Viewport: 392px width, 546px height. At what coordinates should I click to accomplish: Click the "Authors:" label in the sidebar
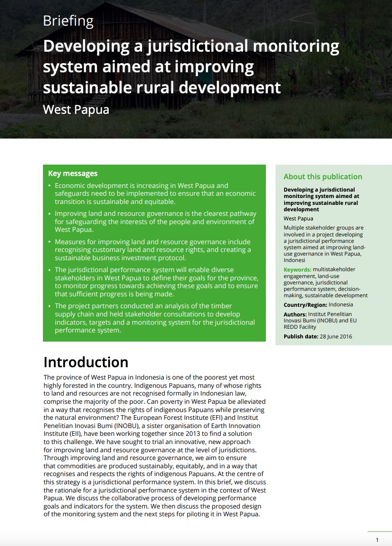[295, 314]
